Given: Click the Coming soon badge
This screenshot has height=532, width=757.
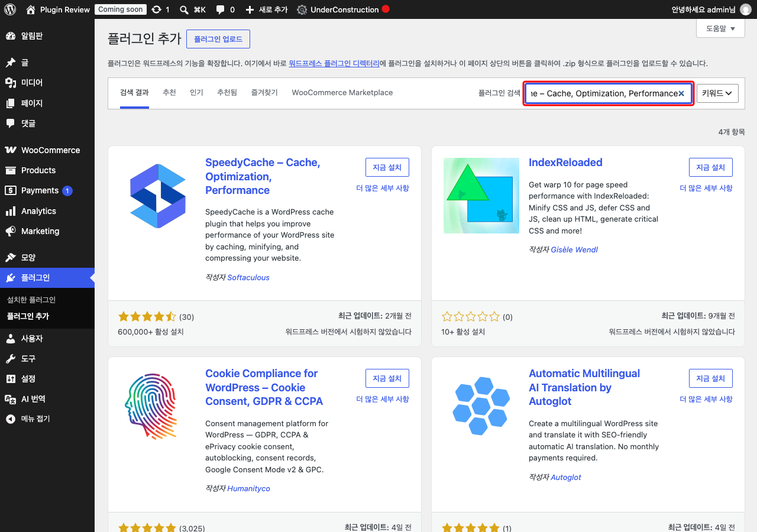Looking at the screenshot, I should [121, 9].
